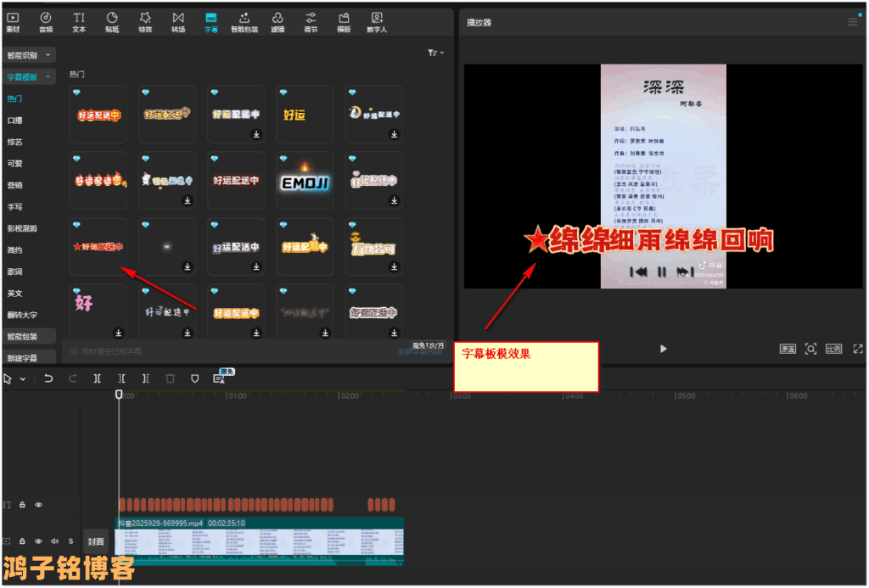The height and width of the screenshot is (588, 869).
Task: Toggle lock on the main video track
Action: [23, 541]
